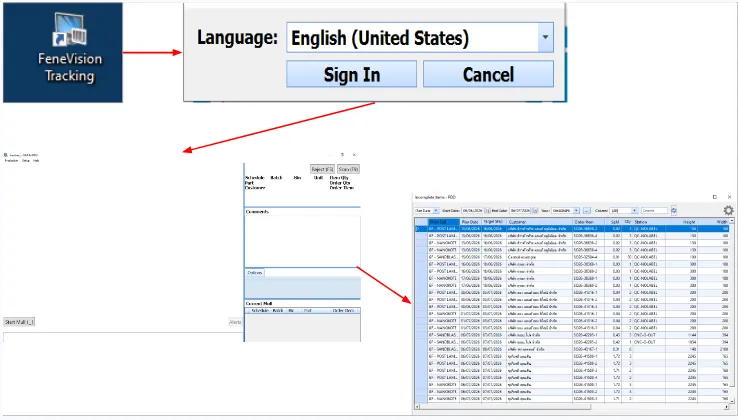Click the Alerts button
Image resolution: width=738 pixels, height=420 pixels.
[235, 322]
